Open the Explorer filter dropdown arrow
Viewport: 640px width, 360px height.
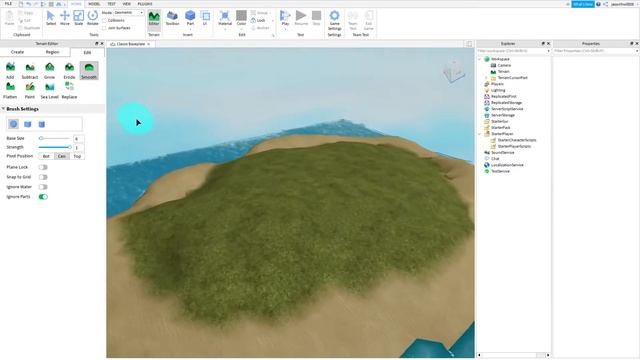click(x=548, y=51)
